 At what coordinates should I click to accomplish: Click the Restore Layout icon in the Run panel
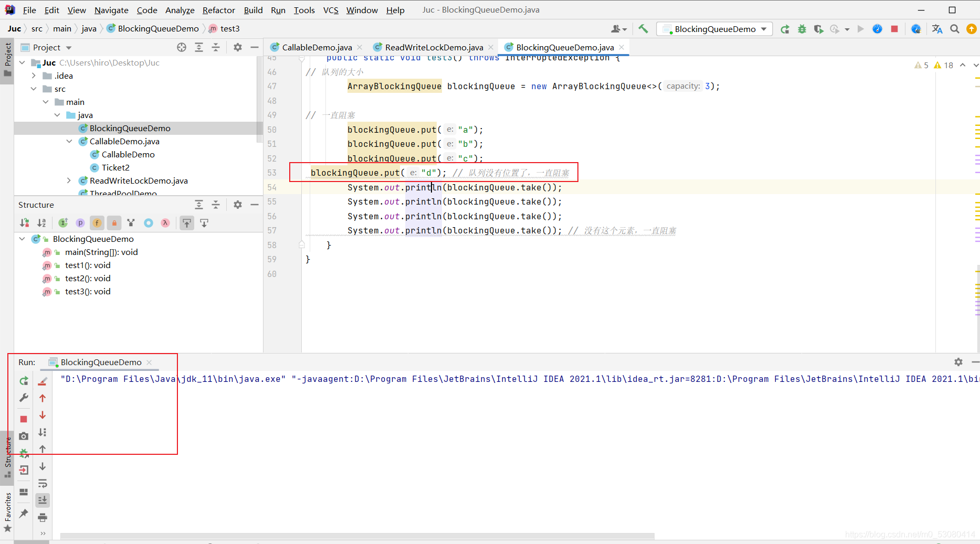(24, 492)
